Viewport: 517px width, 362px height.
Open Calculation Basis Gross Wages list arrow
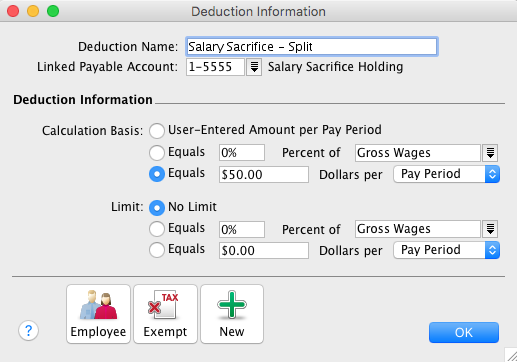pos(490,153)
